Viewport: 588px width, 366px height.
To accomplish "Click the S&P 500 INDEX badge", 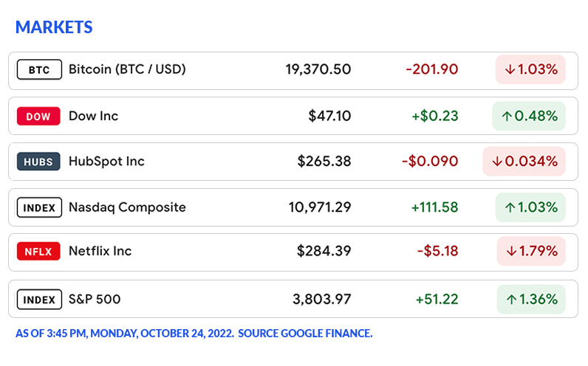I will [x=39, y=299].
